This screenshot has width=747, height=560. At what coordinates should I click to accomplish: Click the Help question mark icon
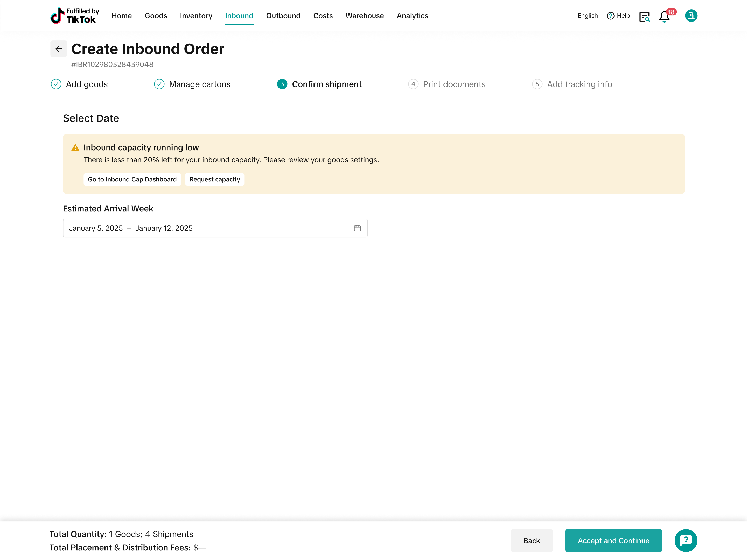(610, 16)
